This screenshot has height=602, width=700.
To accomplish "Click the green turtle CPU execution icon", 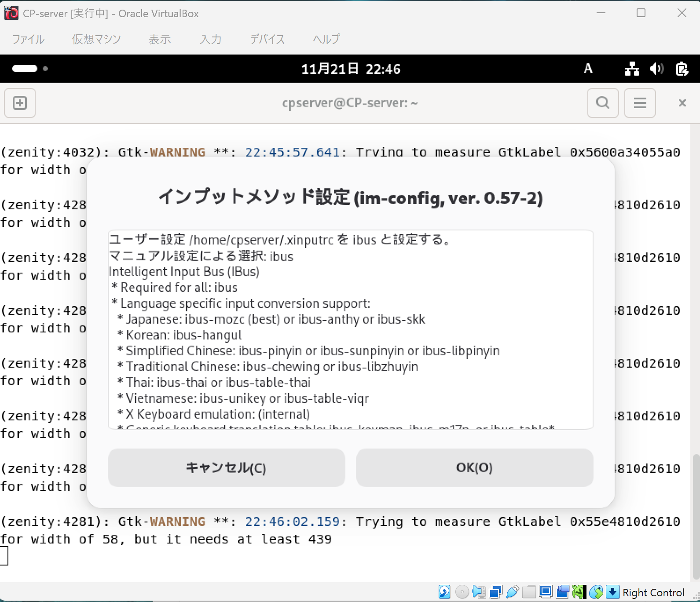I will coord(579,592).
